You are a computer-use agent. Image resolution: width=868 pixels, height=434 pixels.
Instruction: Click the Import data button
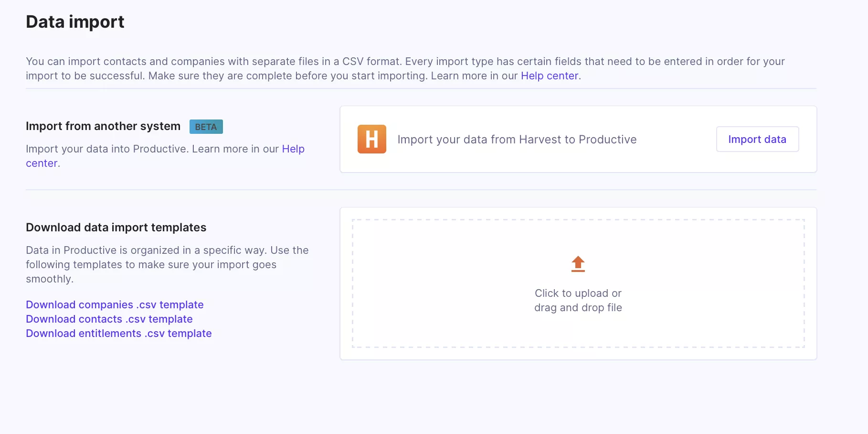757,139
